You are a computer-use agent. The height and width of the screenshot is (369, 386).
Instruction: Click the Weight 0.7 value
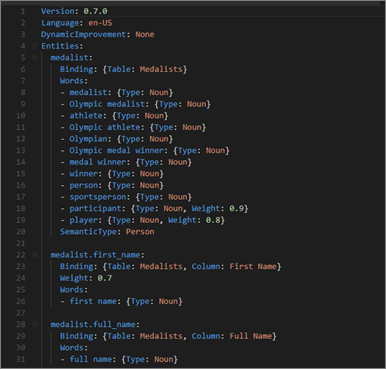click(x=105, y=278)
